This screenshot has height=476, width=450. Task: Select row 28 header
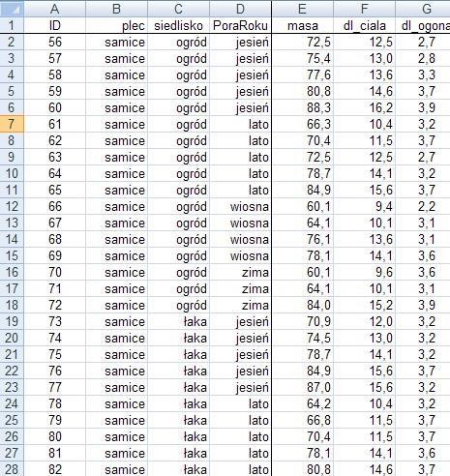(12, 469)
